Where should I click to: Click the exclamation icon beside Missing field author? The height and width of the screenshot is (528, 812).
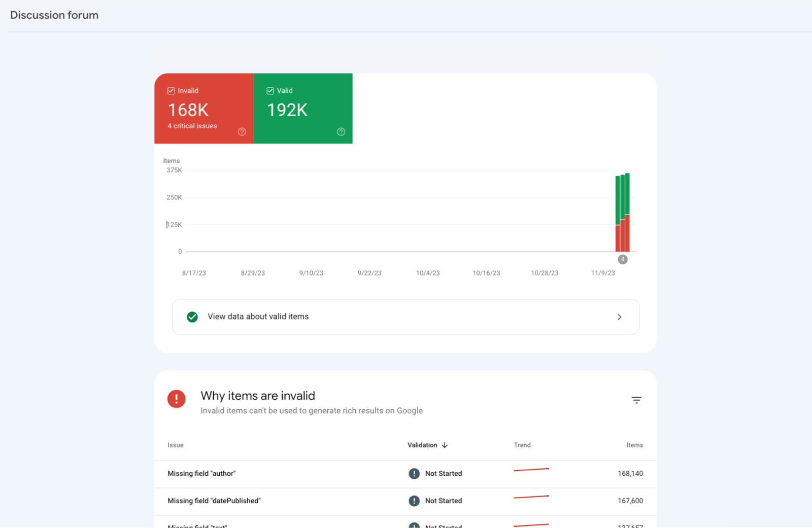click(414, 473)
